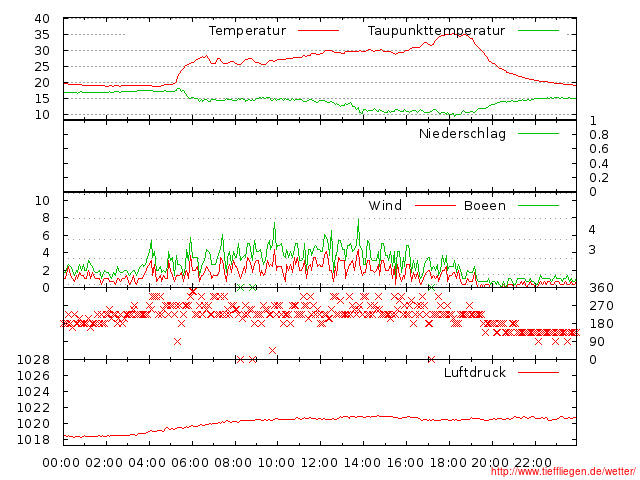Image resolution: width=640 pixels, height=480 pixels.
Task: Click the Wind legend label
Action: 385,205
